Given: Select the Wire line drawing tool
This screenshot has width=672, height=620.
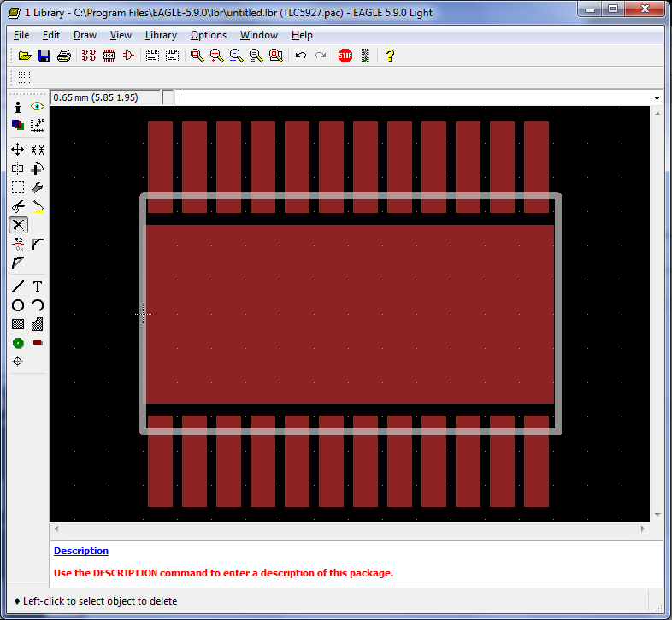Looking at the screenshot, I should coord(18,286).
